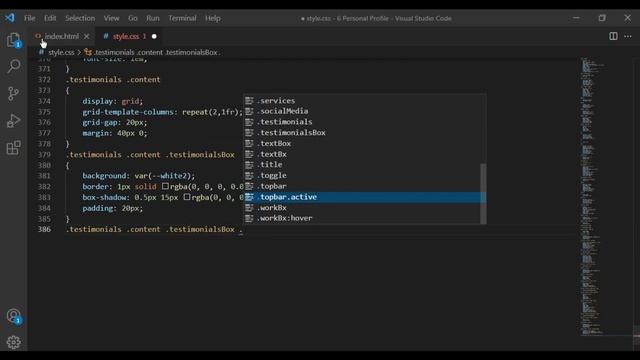640x360 pixels.
Task: Open the View menu
Action: pos(111,18)
